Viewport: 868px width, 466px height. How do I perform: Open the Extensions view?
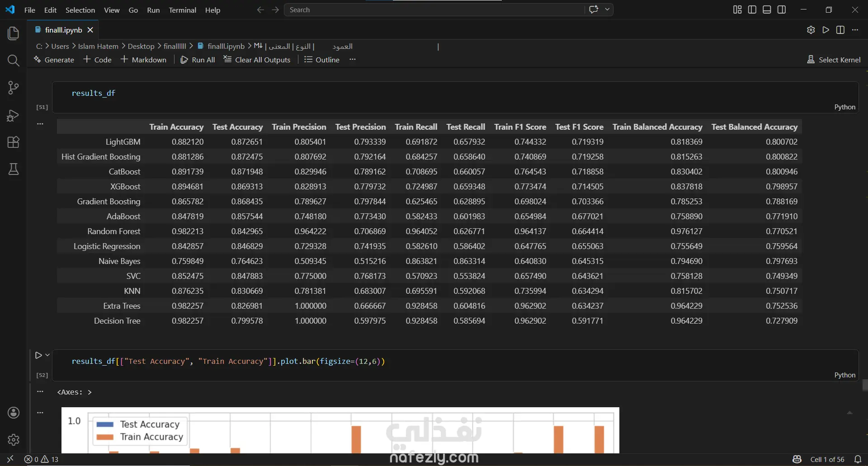pos(14,142)
